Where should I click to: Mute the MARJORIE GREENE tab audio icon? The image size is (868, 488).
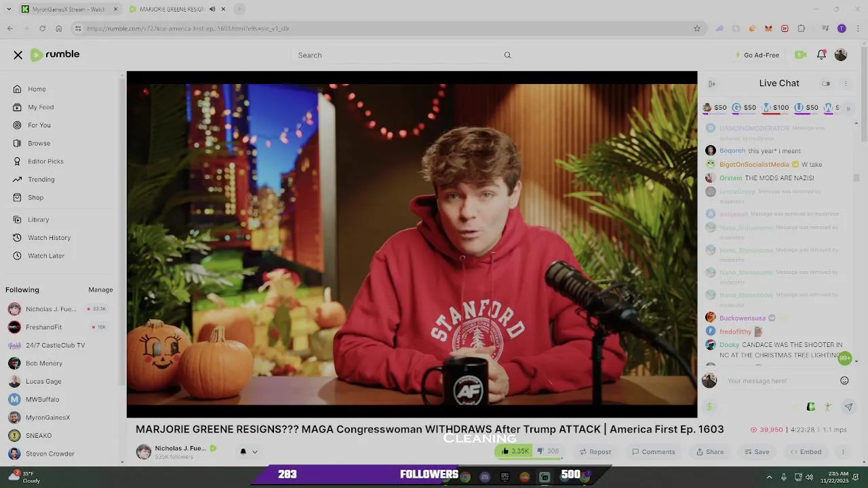[x=212, y=9]
